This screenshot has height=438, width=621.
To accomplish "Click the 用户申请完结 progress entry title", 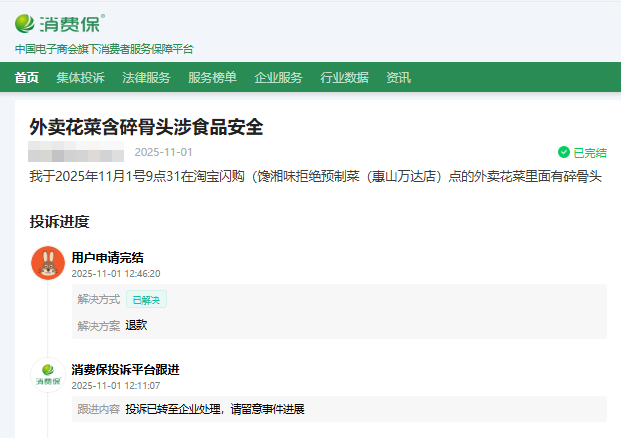I will pyautogui.click(x=107, y=257).
